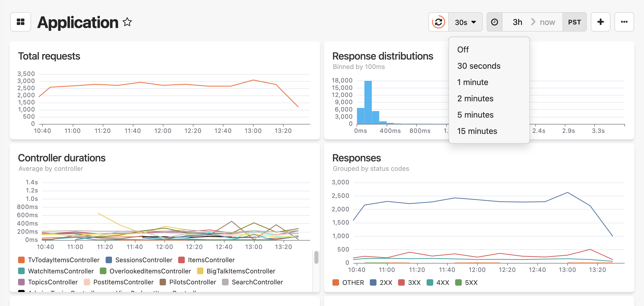Click the circular refresh icon
The height and width of the screenshot is (306, 644).
tap(438, 22)
